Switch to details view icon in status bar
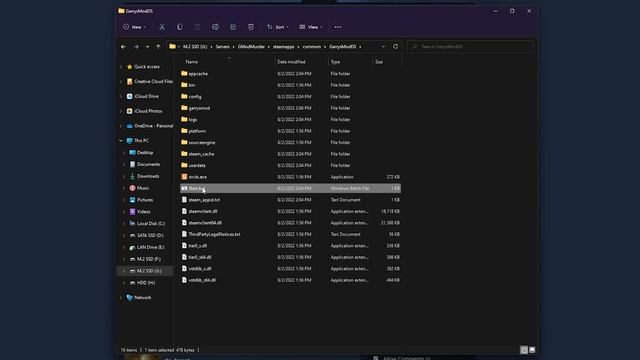This screenshot has width=640, height=360. (x=524, y=350)
